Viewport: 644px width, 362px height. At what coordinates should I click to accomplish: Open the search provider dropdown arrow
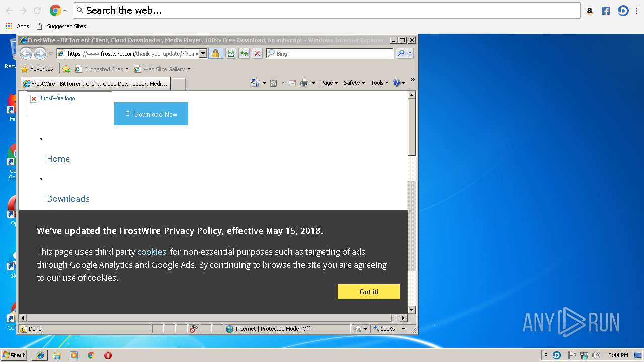point(410,53)
